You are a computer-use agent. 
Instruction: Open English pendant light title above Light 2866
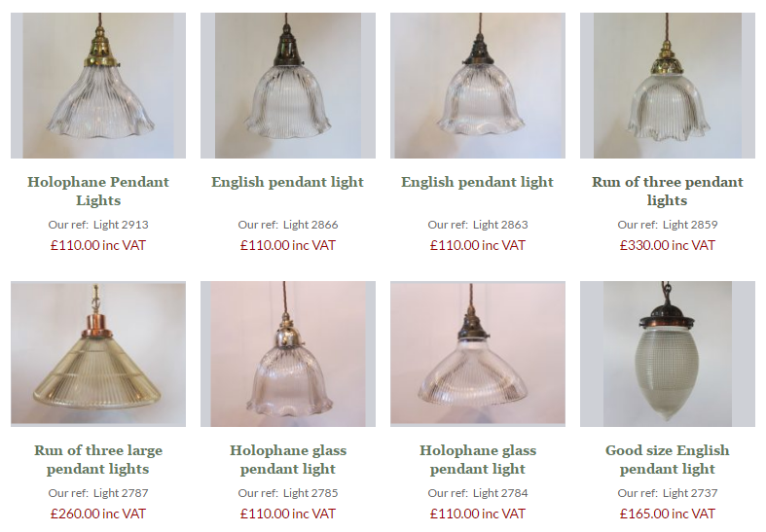(288, 182)
